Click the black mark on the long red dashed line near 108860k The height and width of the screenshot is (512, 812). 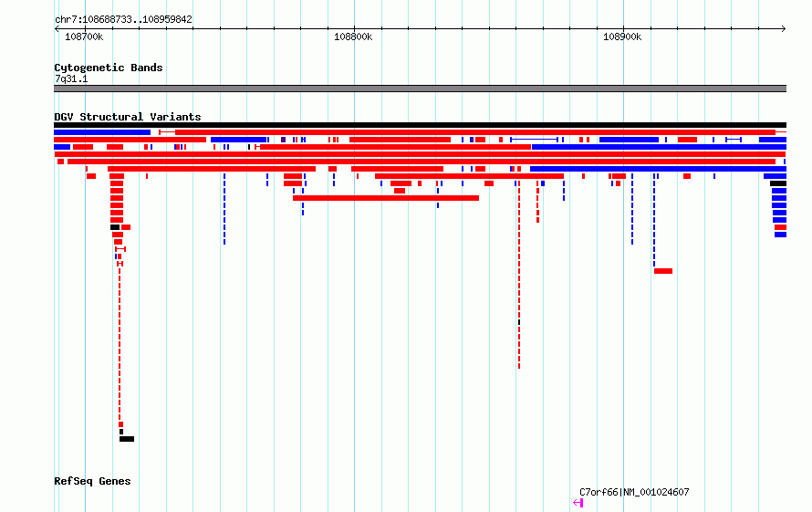click(519, 322)
